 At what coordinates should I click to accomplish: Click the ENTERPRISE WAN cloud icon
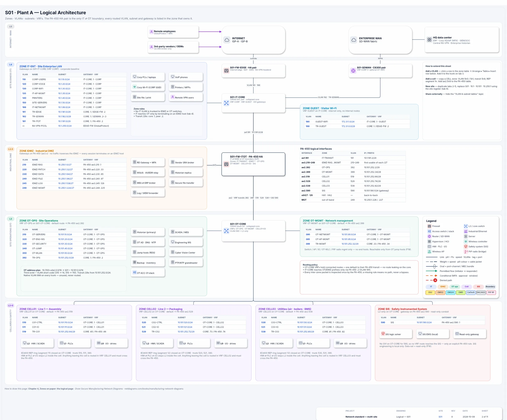tap(354, 40)
